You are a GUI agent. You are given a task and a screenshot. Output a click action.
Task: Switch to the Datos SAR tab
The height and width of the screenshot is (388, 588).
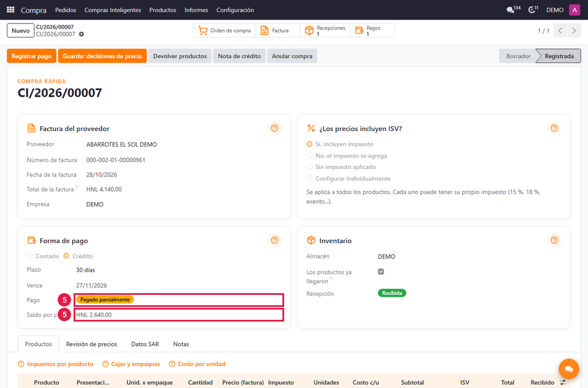click(x=145, y=344)
